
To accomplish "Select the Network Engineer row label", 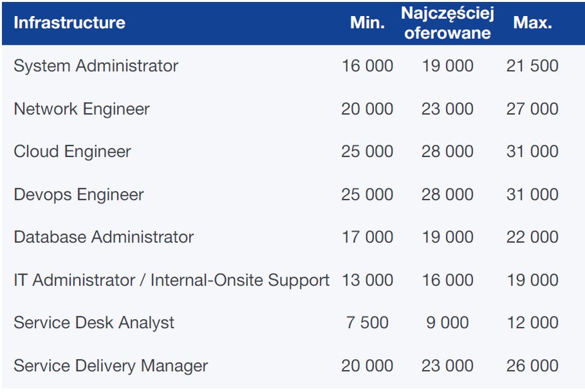I will pyautogui.click(x=81, y=109).
